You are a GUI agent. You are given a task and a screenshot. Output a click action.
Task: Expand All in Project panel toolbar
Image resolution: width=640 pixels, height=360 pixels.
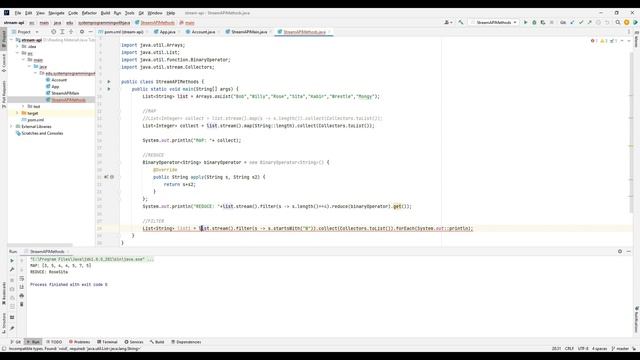tap(62, 32)
